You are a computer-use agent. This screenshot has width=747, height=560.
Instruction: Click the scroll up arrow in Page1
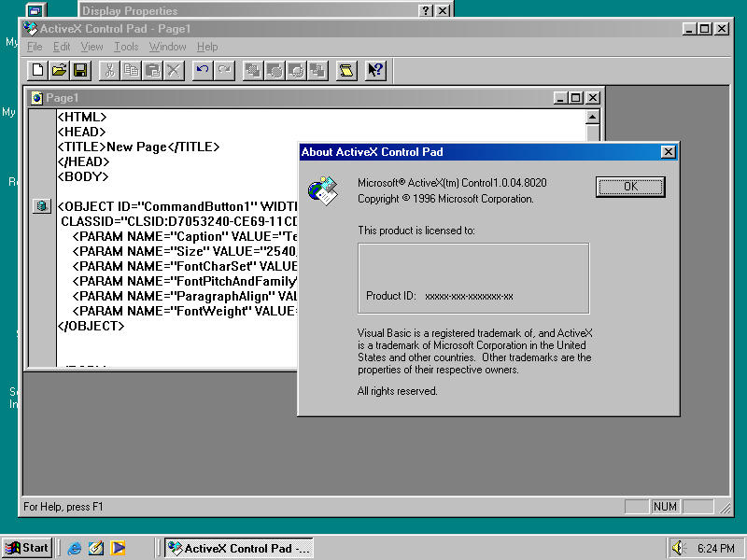[593, 117]
